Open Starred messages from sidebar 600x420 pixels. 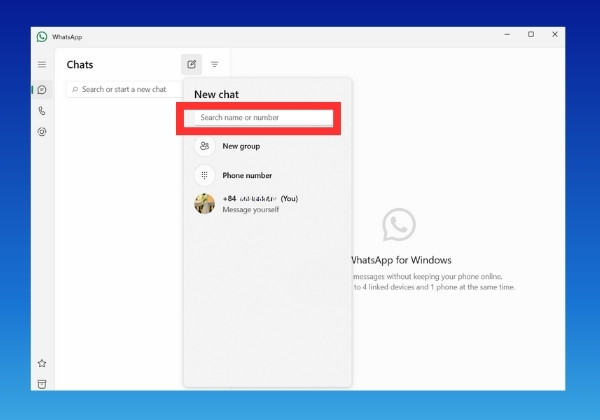click(x=42, y=363)
